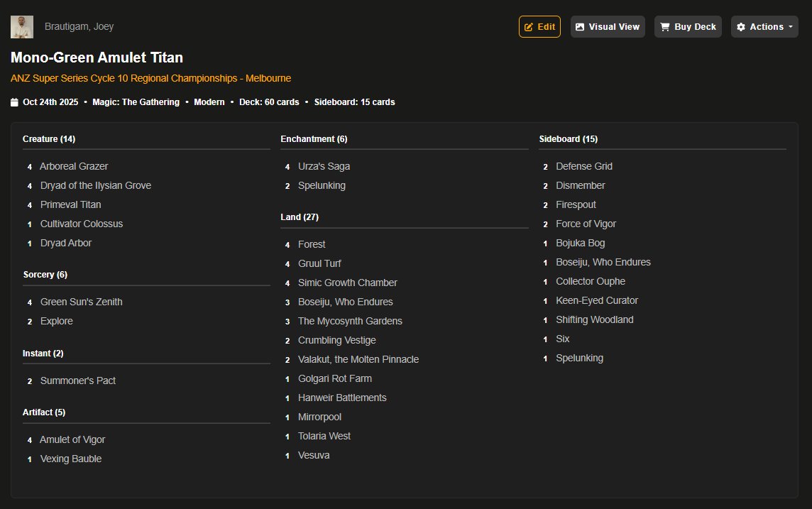This screenshot has width=812, height=509.
Task: Click the Modern format label
Action: 209,102
